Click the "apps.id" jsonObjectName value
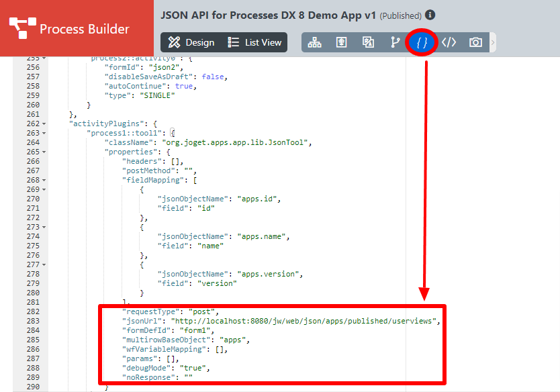 coord(257,199)
